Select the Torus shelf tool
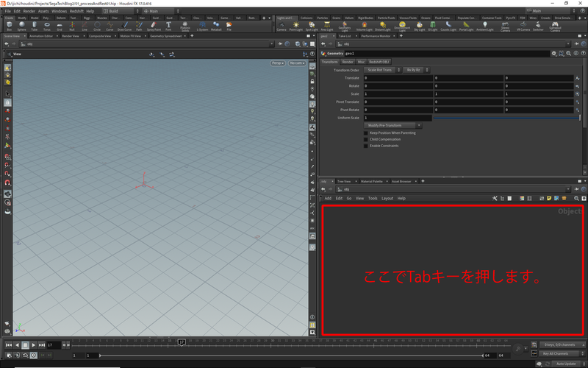588x368 pixels. pos(47,26)
